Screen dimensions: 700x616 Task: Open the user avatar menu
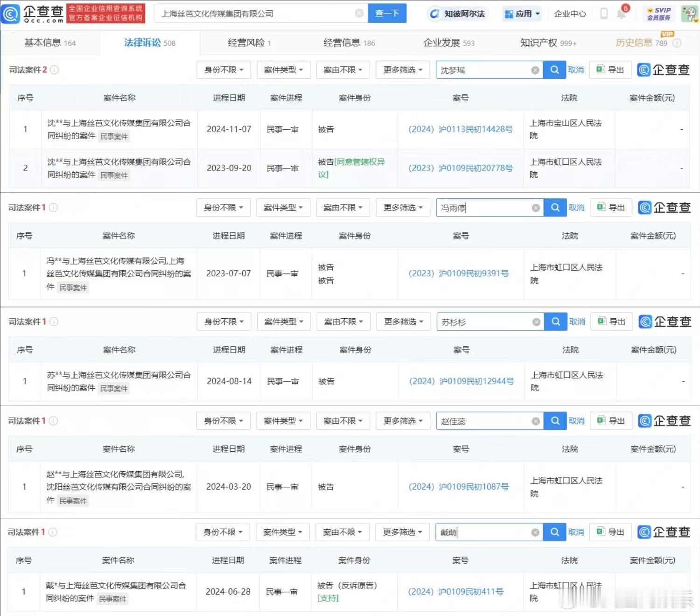tap(689, 14)
